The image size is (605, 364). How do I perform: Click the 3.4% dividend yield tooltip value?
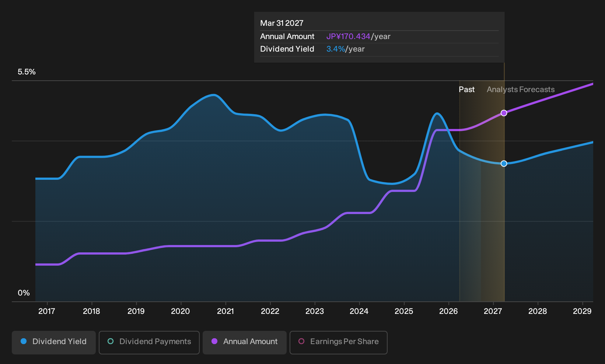click(336, 49)
